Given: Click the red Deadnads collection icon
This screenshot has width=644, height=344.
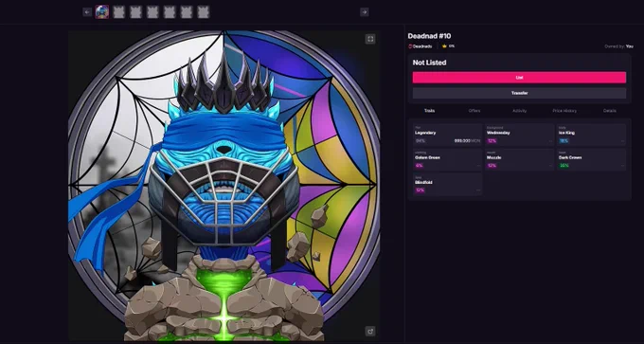Looking at the screenshot, I should 410,46.
